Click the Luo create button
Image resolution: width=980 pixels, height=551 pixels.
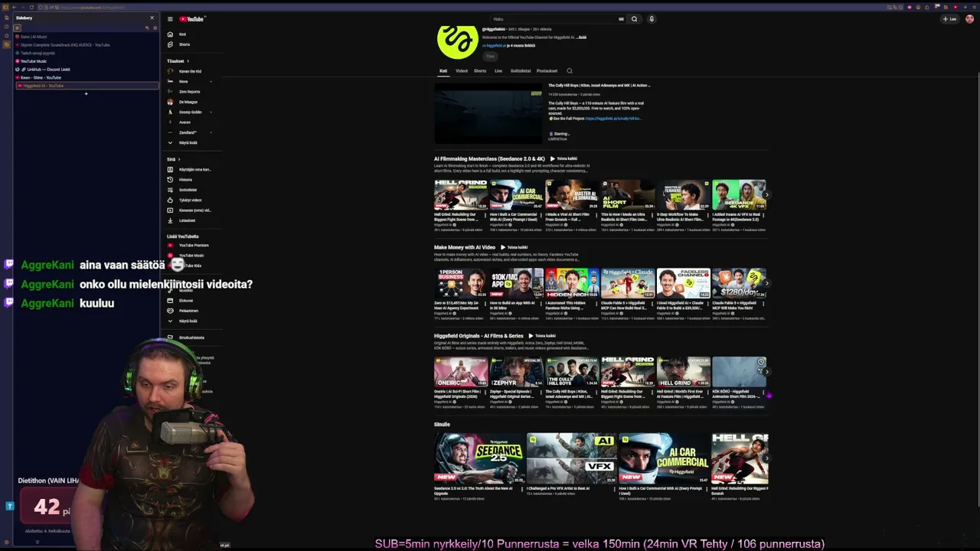click(x=950, y=19)
